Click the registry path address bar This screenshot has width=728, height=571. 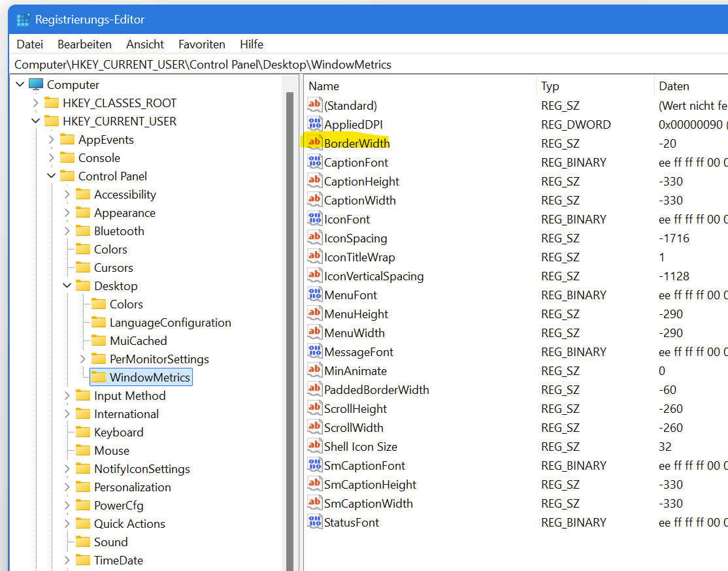tap(369, 65)
